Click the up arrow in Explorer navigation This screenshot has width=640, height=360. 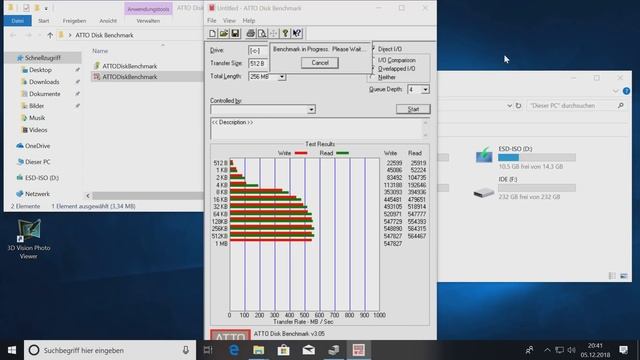click(50, 36)
